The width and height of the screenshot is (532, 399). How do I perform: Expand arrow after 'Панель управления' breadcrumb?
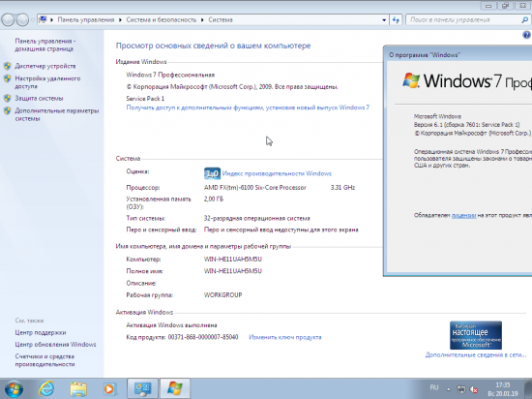(x=120, y=20)
